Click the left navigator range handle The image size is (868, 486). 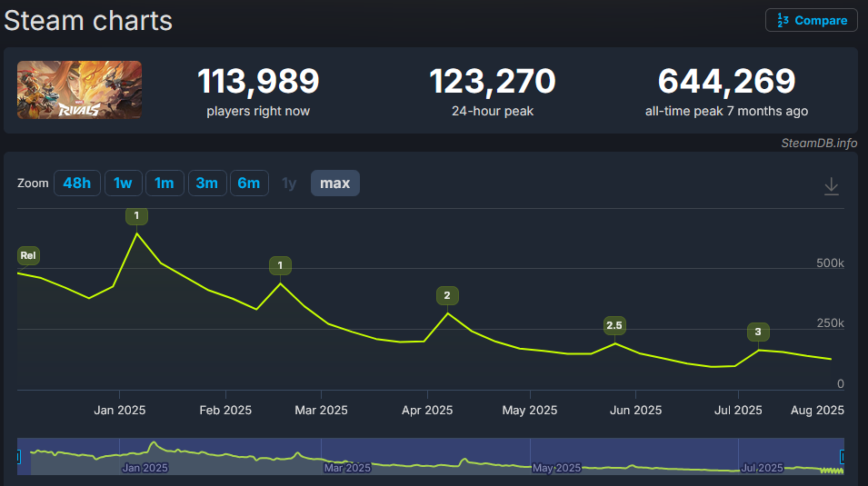[x=19, y=457]
